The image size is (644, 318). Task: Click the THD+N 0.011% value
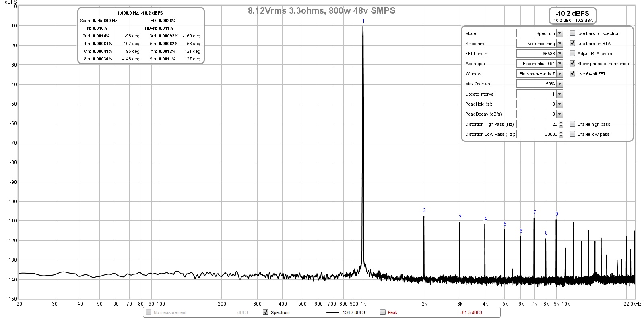166,28
